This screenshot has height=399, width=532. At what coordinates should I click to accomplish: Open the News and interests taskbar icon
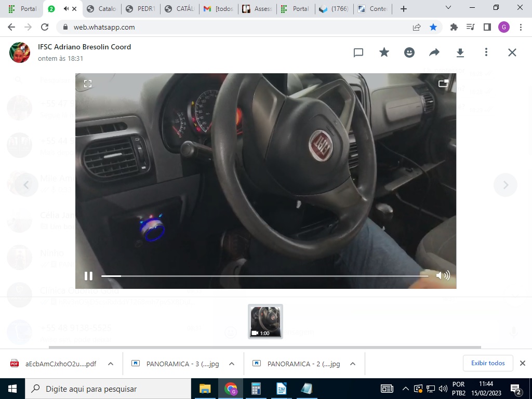387,389
